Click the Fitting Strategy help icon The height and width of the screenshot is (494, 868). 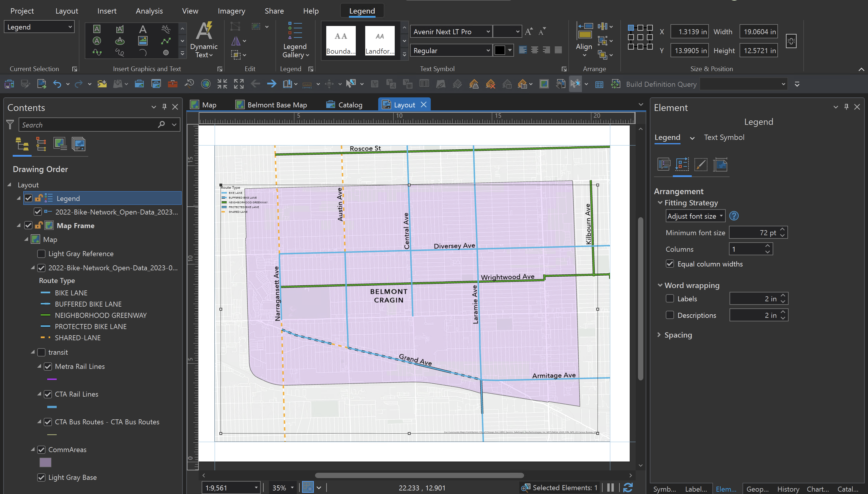coord(734,216)
